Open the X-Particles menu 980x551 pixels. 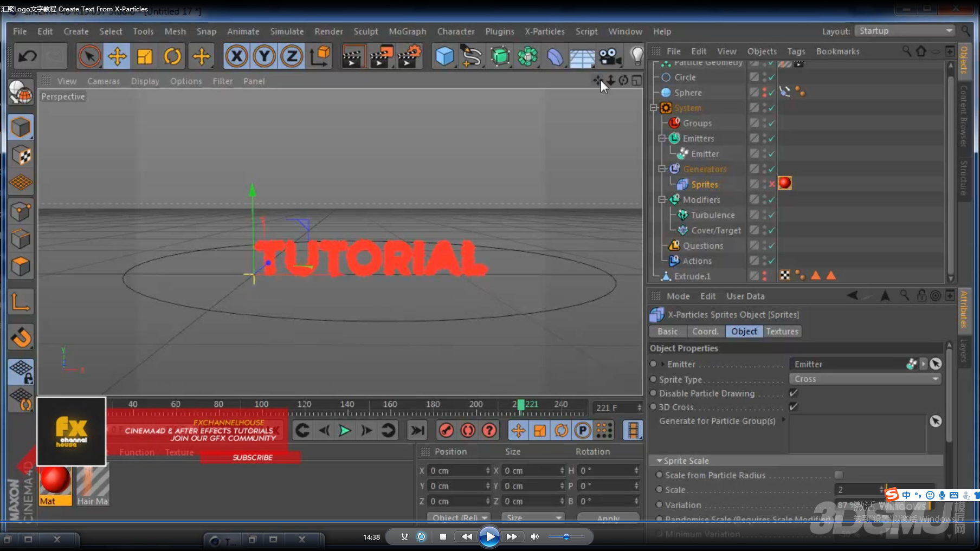(x=544, y=31)
